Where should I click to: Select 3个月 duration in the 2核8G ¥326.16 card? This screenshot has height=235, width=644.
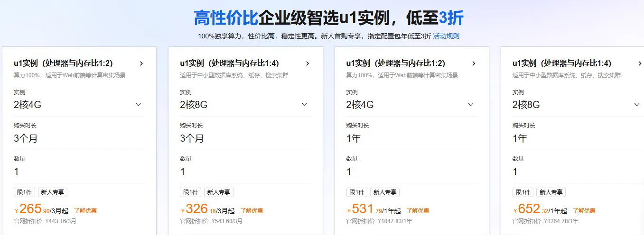192,138
